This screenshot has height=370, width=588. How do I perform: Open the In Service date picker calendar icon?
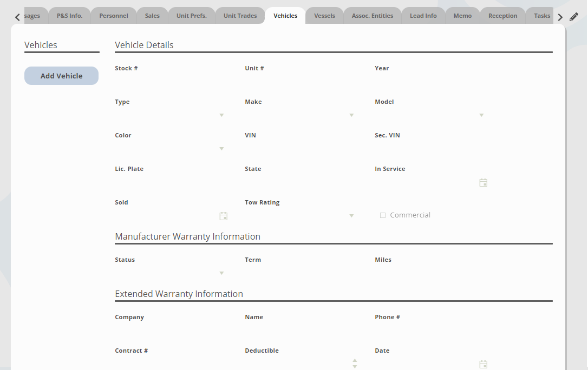click(x=483, y=182)
